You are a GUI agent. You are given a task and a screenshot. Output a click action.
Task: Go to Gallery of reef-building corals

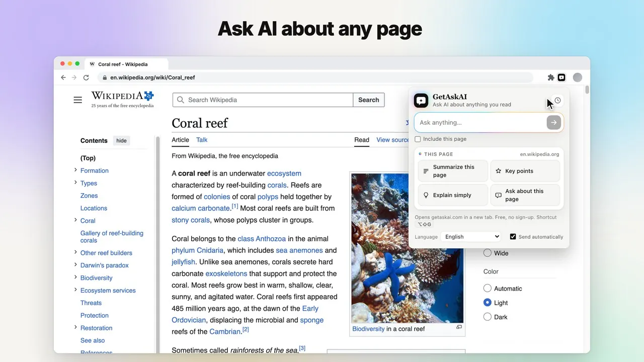(x=112, y=237)
